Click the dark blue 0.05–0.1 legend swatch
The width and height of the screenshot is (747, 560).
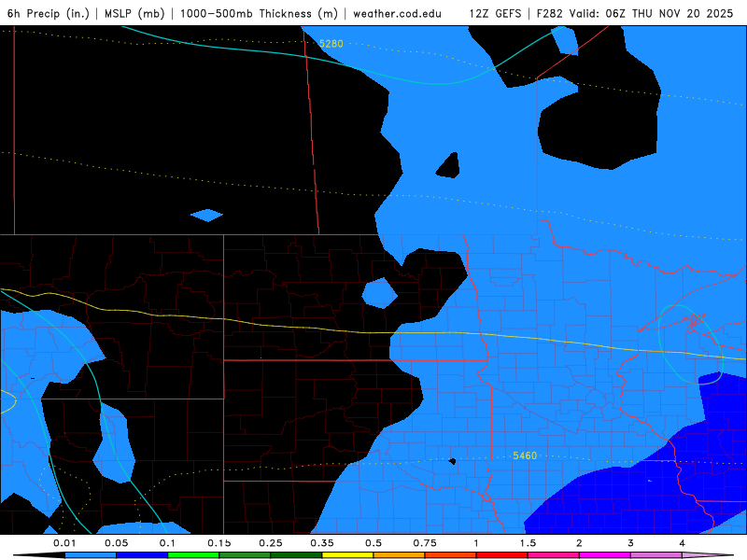[x=142, y=555]
